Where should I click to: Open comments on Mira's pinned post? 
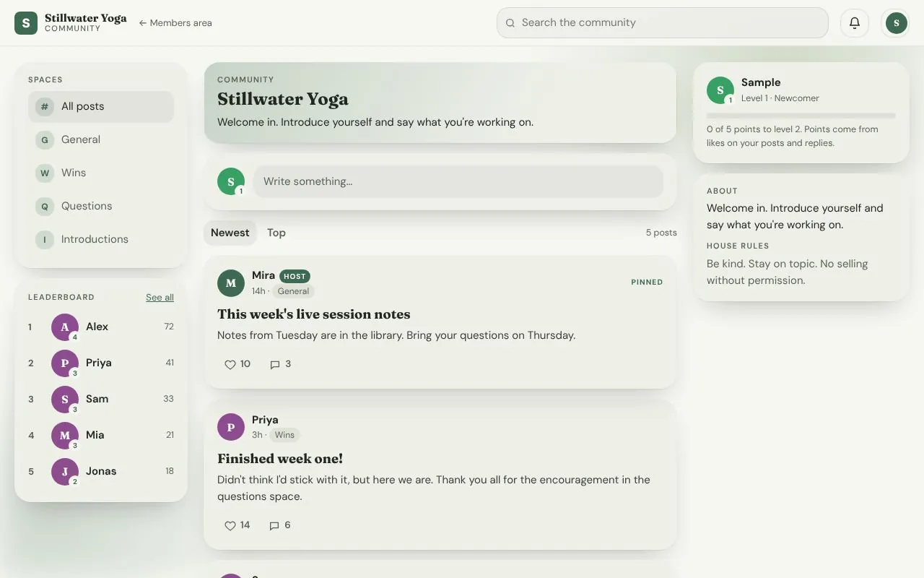click(x=280, y=364)
